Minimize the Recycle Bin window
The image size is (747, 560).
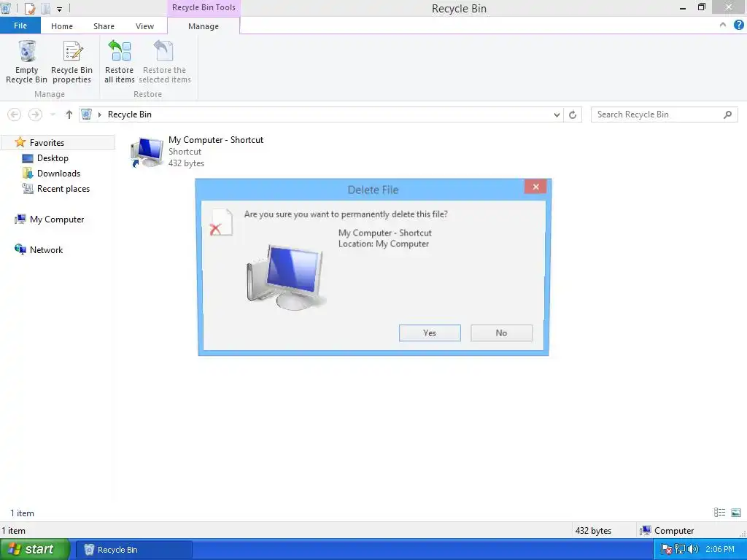pos(683,7)
